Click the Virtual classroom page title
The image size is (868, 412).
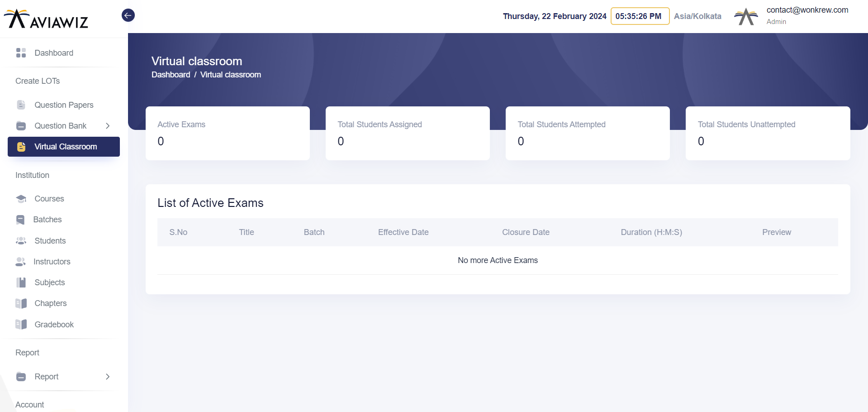click(x=197, y=61)
